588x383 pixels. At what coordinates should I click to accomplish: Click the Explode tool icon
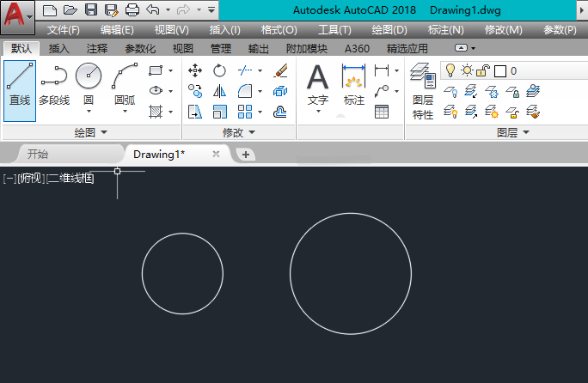coord(280,91)
